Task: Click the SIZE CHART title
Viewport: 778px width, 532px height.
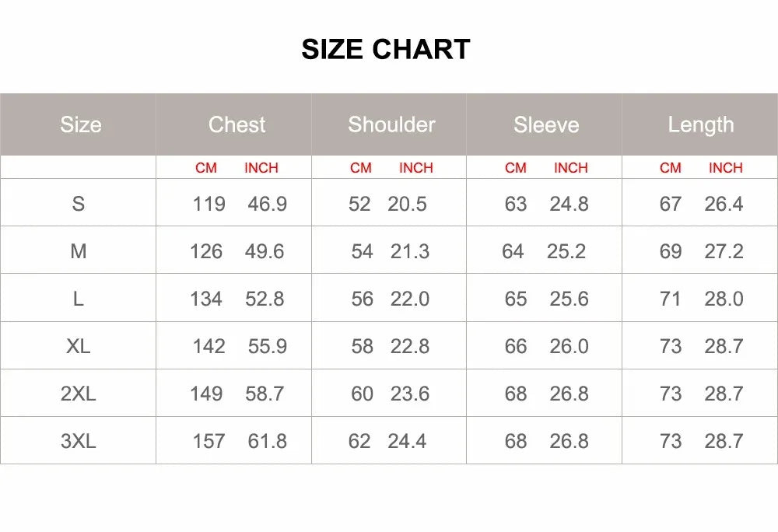Action: point(386,49)
